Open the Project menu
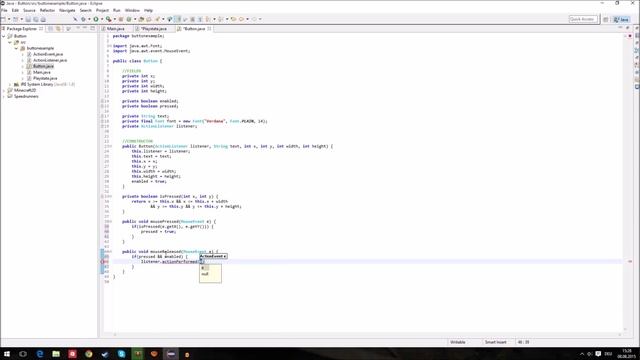This screenshot has width=640, height=360. (x=102, y=10)
